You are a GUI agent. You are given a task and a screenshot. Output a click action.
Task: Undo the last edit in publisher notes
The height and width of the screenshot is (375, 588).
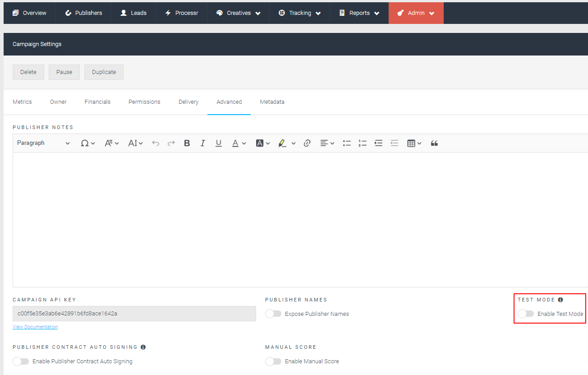click(x=156, y=143)
